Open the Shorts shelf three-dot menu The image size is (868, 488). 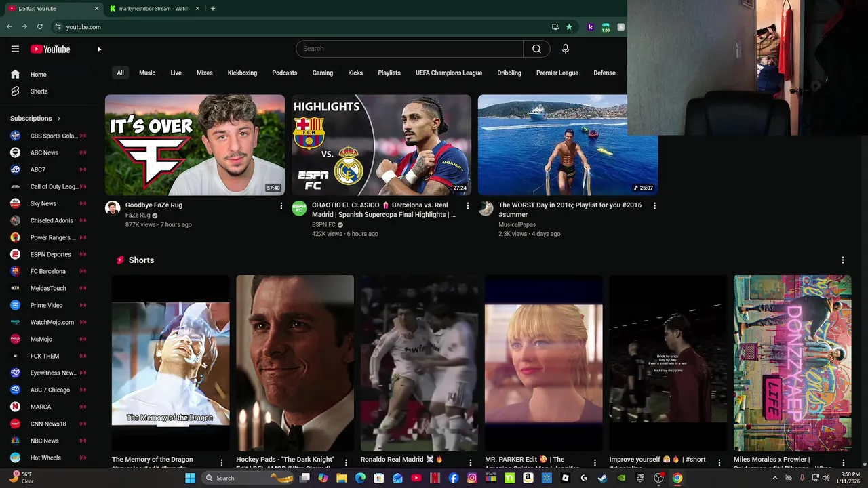[x=843, y=260]
